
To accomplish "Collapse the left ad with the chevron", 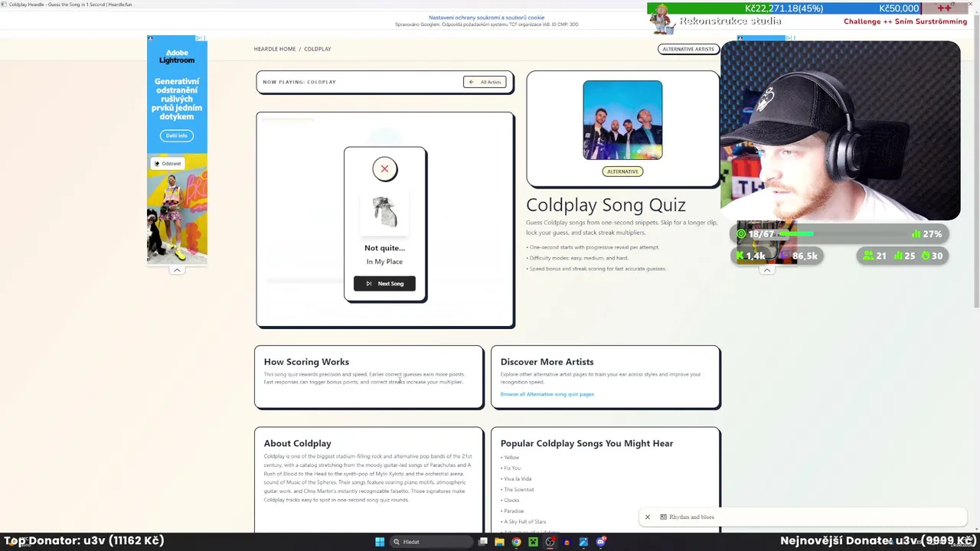I will coord(177,270).
